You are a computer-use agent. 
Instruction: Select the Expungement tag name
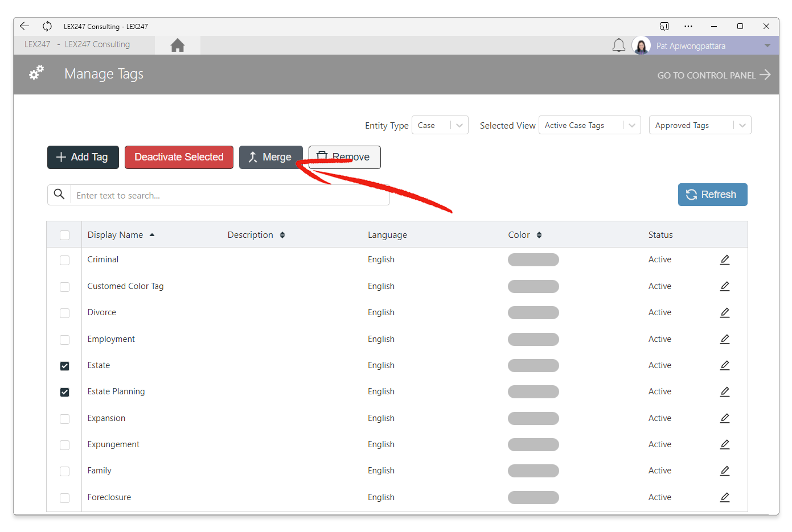(113, 444)
